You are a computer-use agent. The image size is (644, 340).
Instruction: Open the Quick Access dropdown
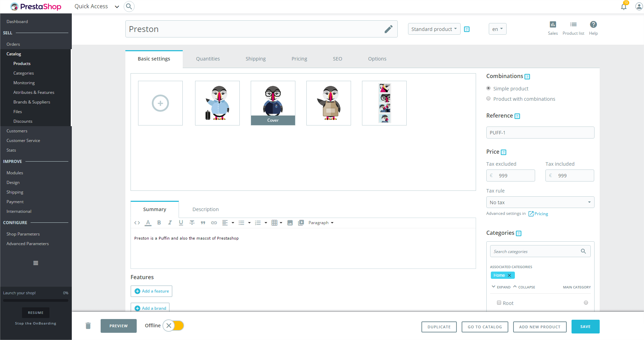(97, 7)
